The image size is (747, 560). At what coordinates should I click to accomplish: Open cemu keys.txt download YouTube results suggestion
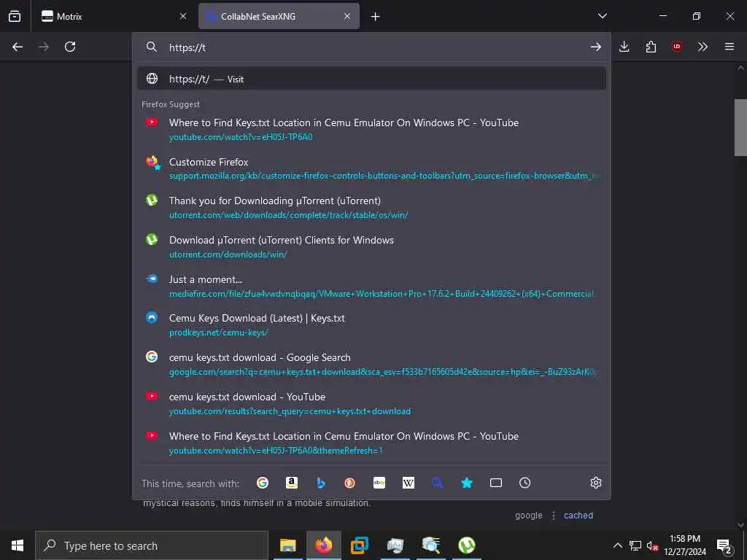(371, 404)
